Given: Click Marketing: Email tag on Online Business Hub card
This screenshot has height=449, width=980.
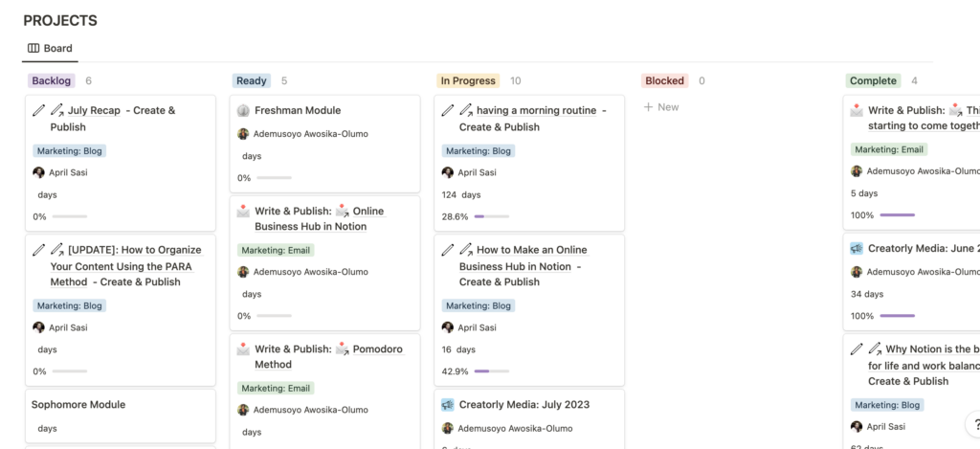Looking at the screenshot, I should coord(276,250).
